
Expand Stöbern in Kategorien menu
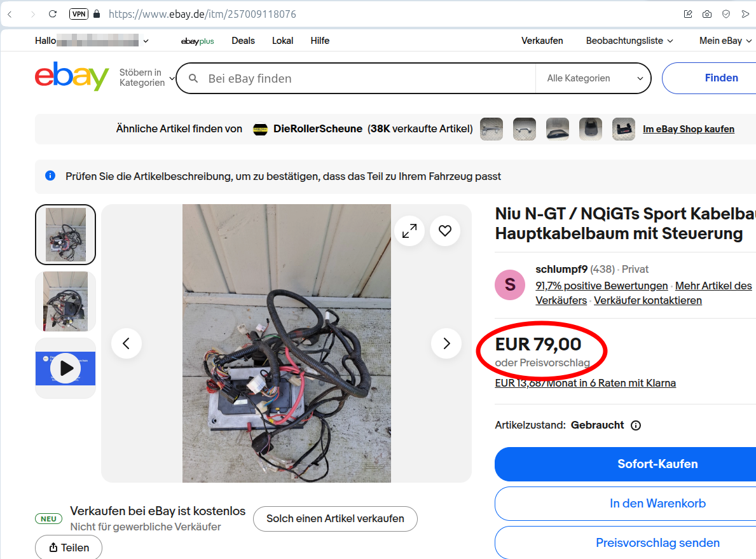coord(147,78)
